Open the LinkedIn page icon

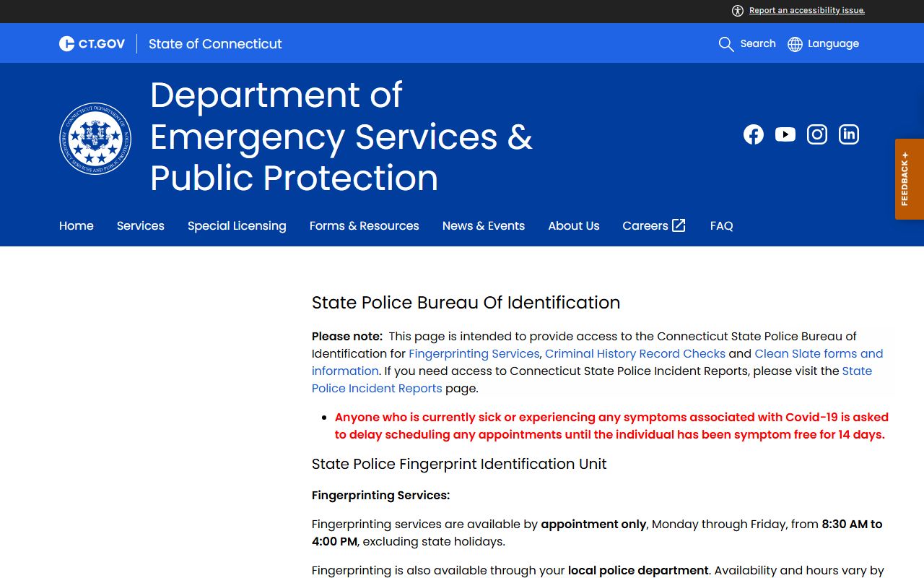(x=848, y=134)
